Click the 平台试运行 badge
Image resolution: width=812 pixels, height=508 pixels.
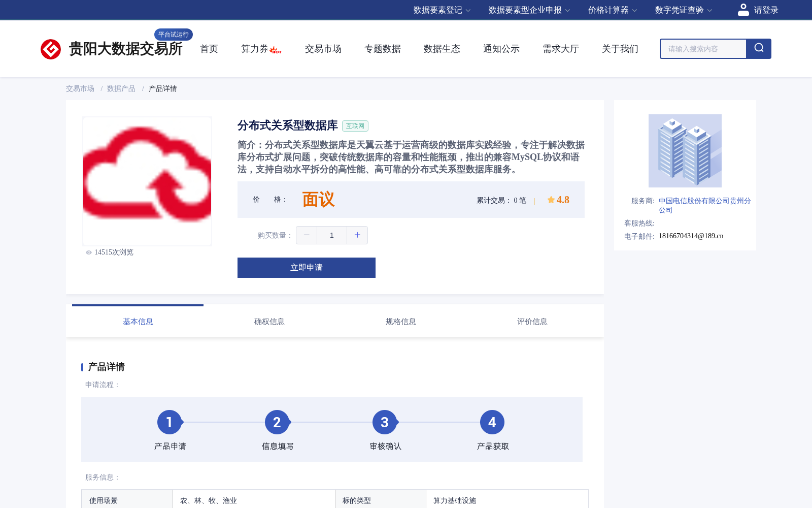pyautogui.click(x=174, y=35)
